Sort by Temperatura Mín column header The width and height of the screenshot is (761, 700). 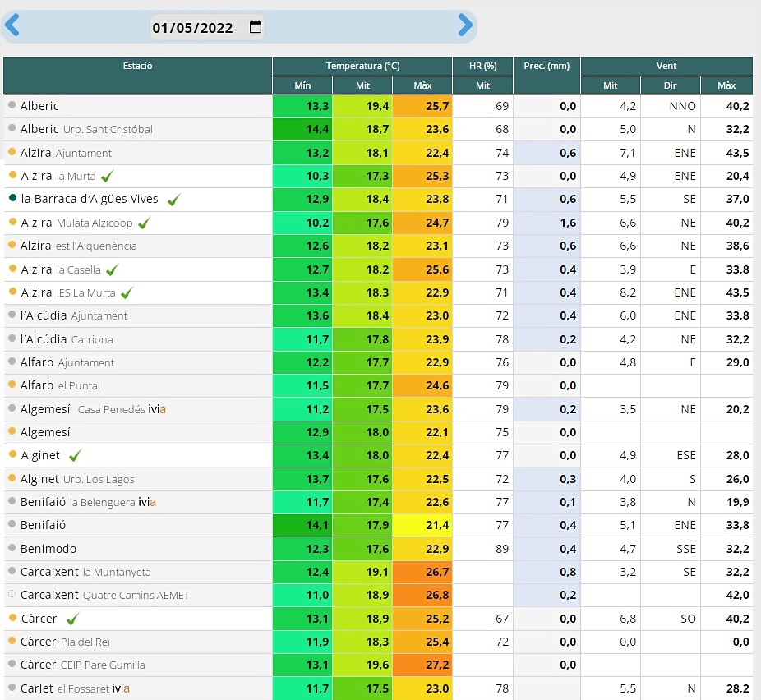pos(302,85)
